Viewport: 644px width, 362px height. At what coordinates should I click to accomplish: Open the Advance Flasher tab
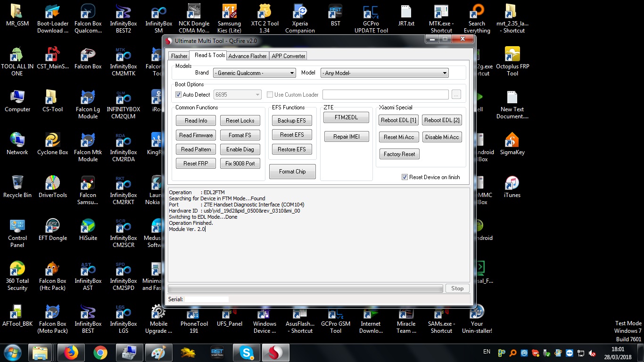[x=248, y=56]
